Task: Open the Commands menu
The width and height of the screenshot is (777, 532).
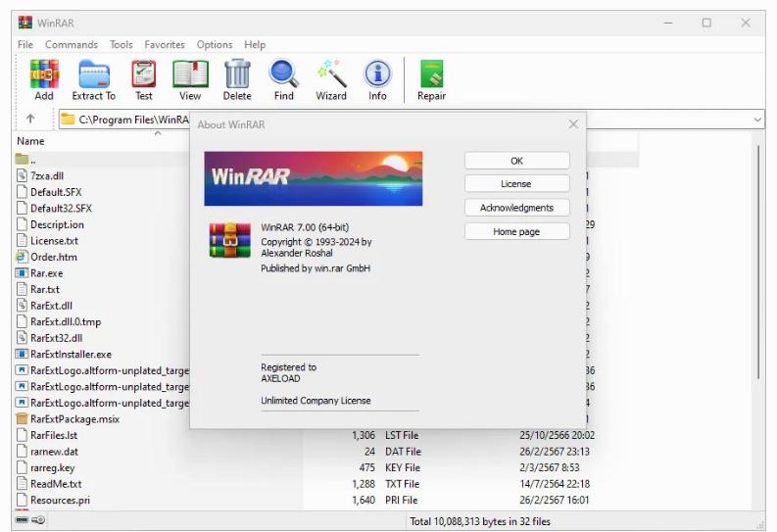Action: [x=72, y=45]
